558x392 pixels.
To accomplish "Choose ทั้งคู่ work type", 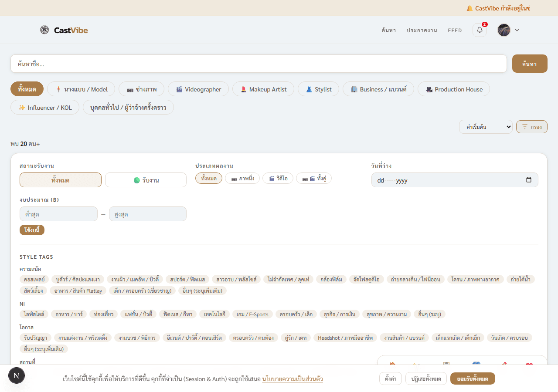I will (x=314, y=179).
